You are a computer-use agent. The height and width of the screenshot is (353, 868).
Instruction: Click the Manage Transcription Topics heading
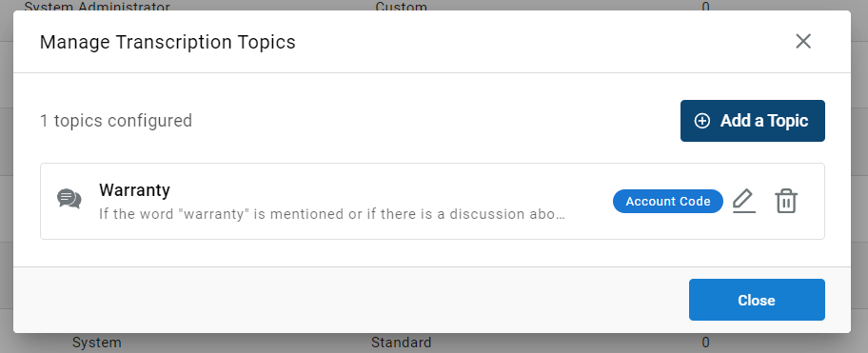click(168, 42)
